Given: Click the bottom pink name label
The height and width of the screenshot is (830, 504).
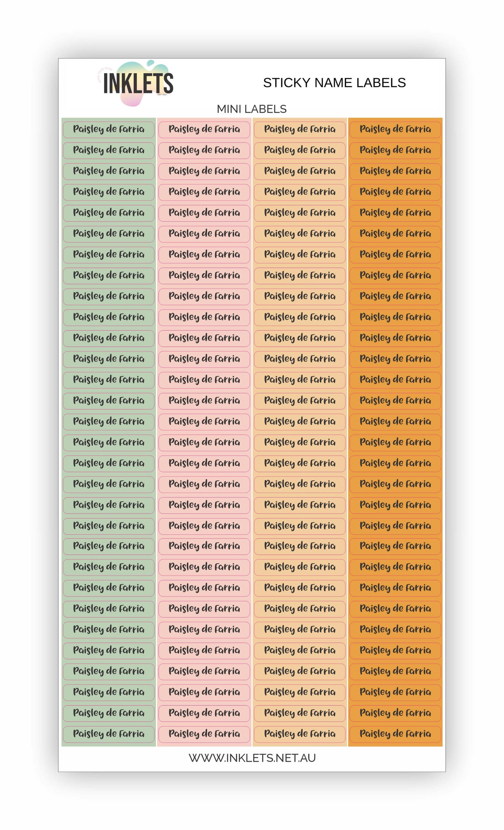Looking at the screenshot, I should 204,734.
